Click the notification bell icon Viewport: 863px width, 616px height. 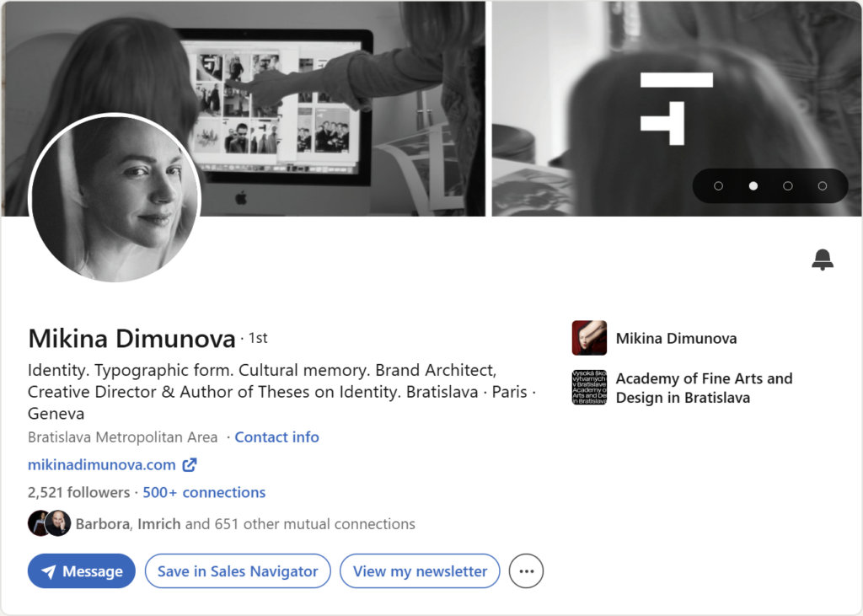(x=823, y=260)
